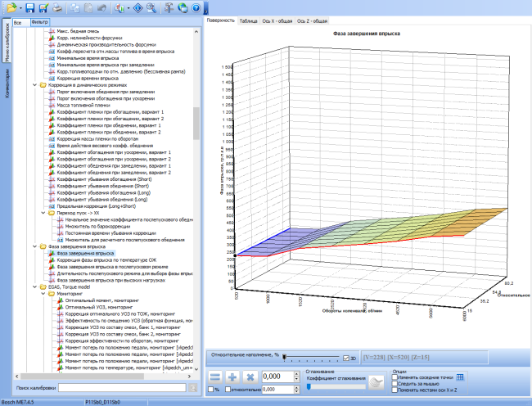Image resolution: width=532 pixels, height=406 pixels.
Task: Click the 'Фильтр' button
Action: [x=40, y=22]
